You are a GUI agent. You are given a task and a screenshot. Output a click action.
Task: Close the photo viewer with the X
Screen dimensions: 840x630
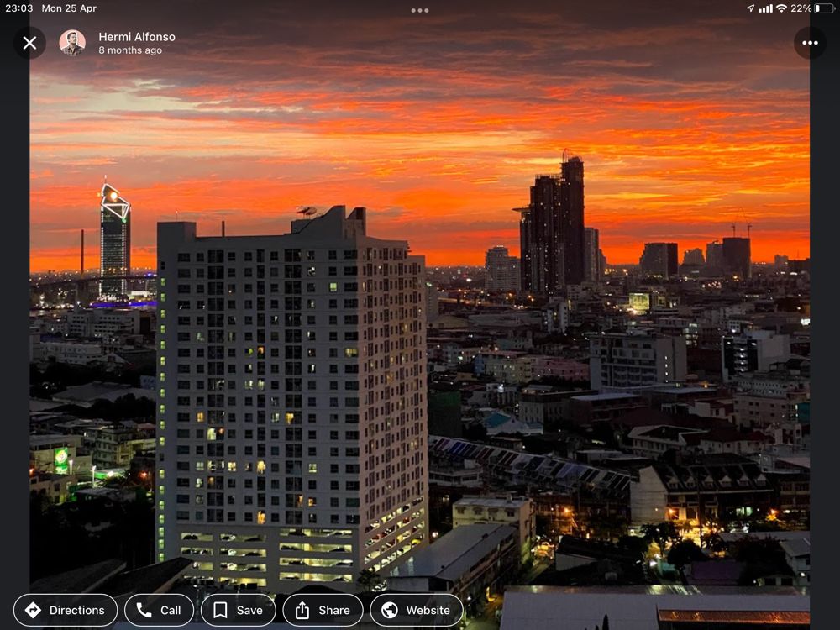click(30, 43)
